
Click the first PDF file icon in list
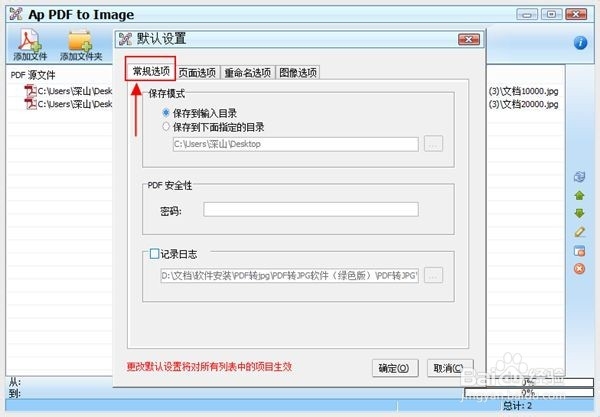pos(30,91)
